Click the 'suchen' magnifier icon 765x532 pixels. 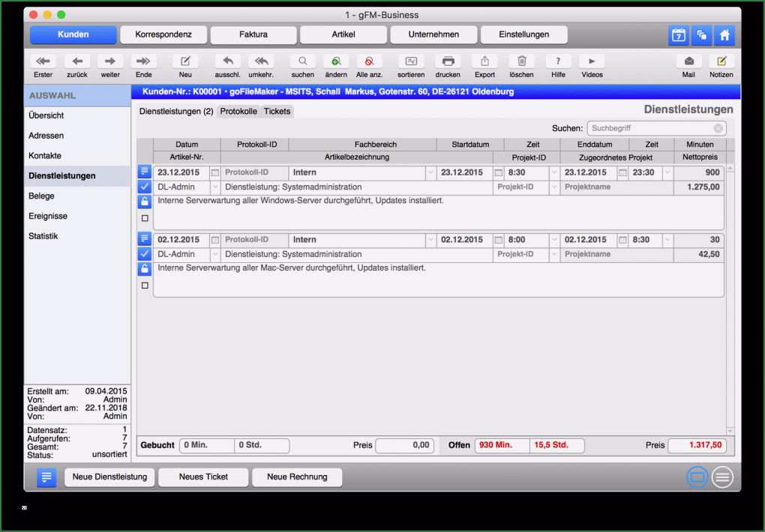(302, 61)
